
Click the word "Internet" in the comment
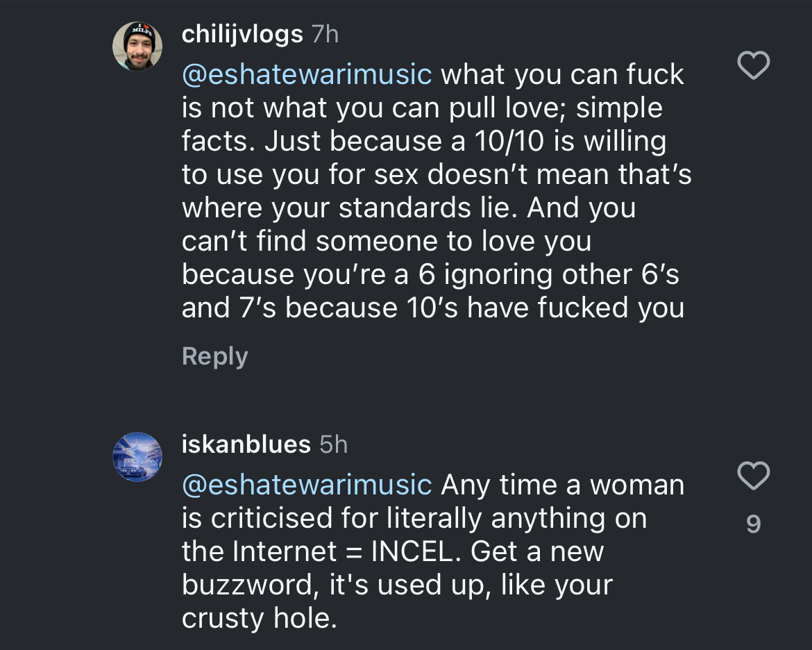[285, 551]
